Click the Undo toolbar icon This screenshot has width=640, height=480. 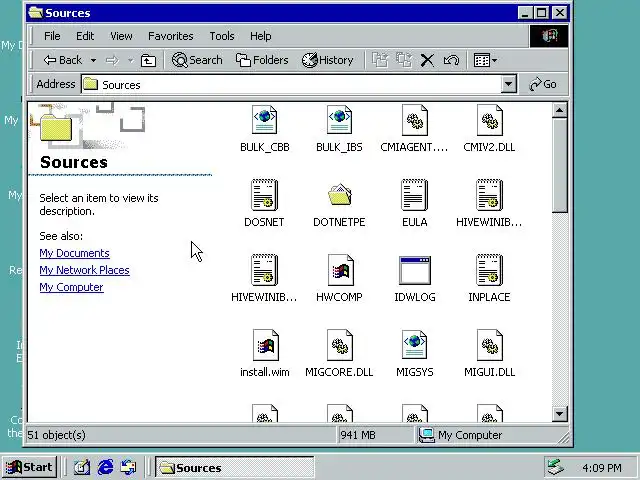[x=451, y=60]
